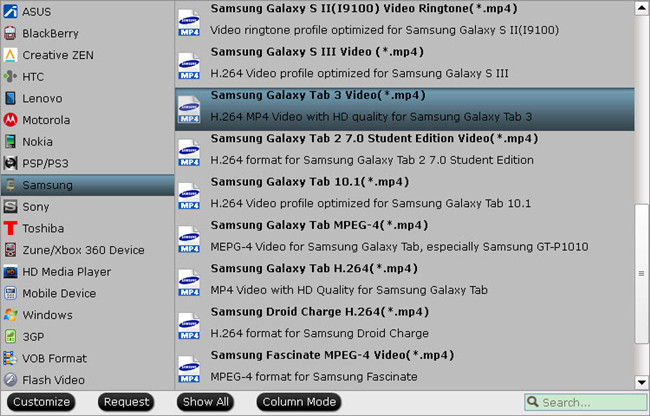
Task: Click the red Motorola logo icon
Action: 10,120
